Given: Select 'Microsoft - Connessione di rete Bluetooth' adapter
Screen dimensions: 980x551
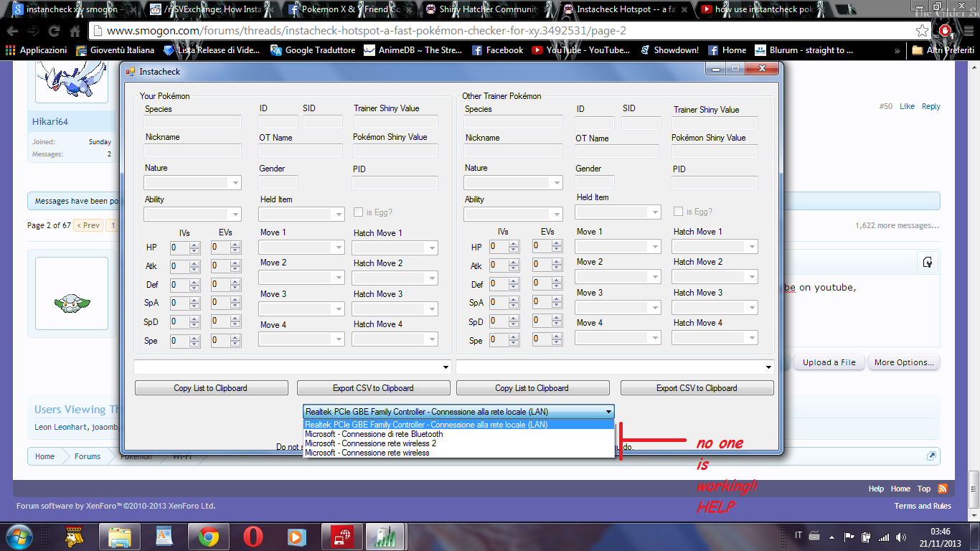Looking at the screenshot, I should point(459,434).
